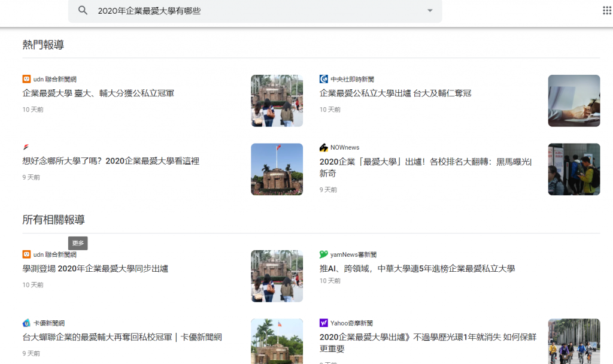Click the Yahoo奇摩新聞 source icon
Screen dimensions: 613x364
tap(324, 323)
